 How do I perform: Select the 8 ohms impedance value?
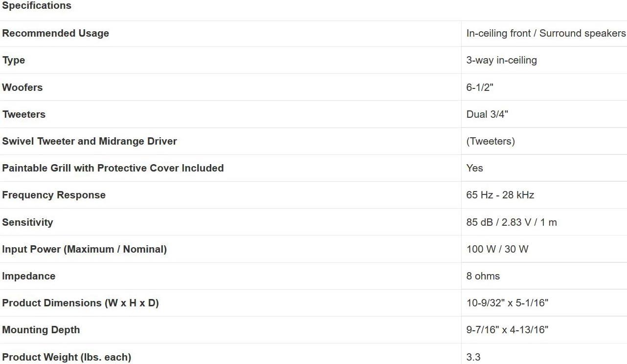(x=483, y=276)
